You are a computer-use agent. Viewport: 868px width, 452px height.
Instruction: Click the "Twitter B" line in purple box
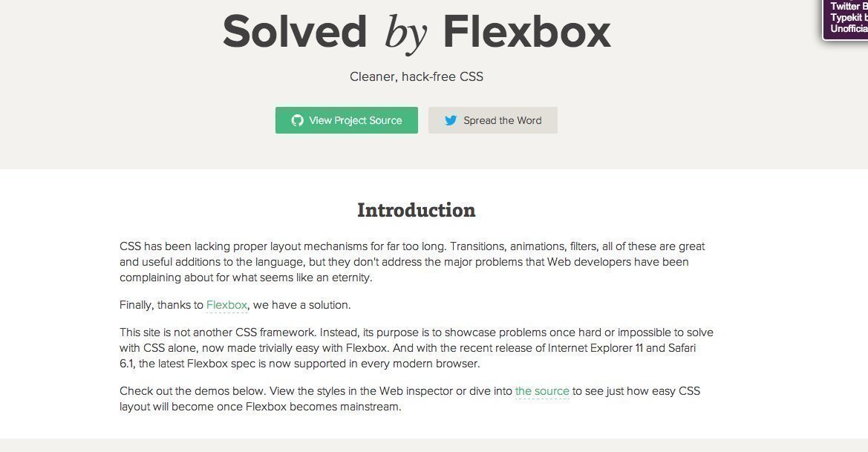(849, 7)
